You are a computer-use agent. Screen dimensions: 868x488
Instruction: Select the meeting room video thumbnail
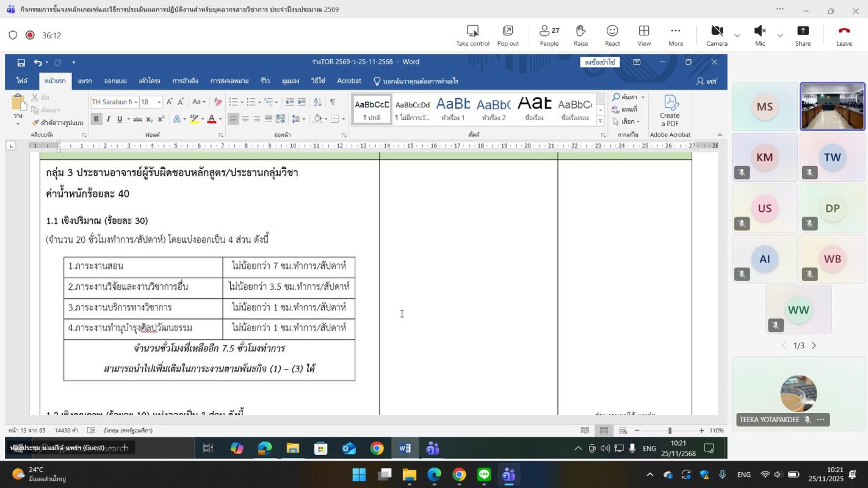point(833,107)
